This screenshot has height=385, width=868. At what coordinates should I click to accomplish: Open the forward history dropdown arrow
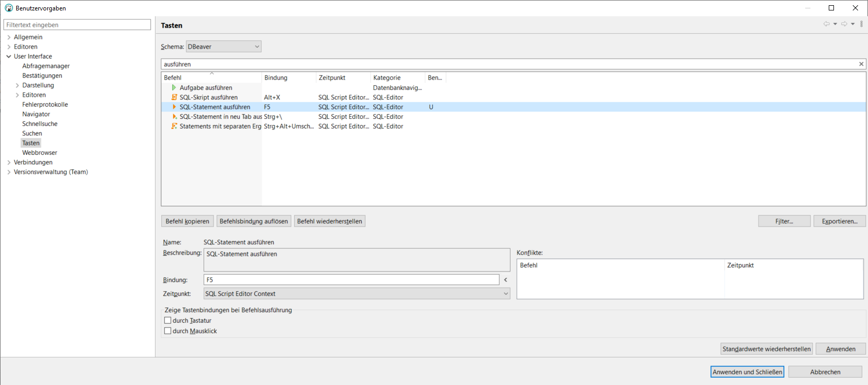(853, 24)
